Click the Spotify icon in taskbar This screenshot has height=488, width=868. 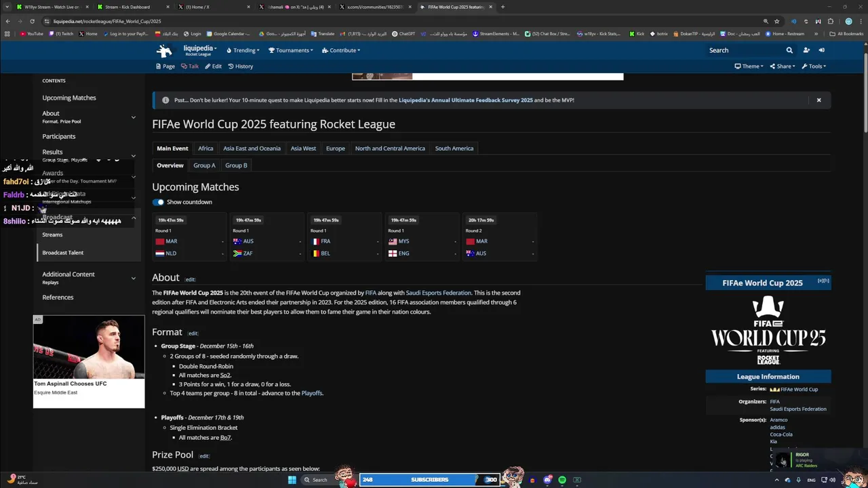coord(562,480)
